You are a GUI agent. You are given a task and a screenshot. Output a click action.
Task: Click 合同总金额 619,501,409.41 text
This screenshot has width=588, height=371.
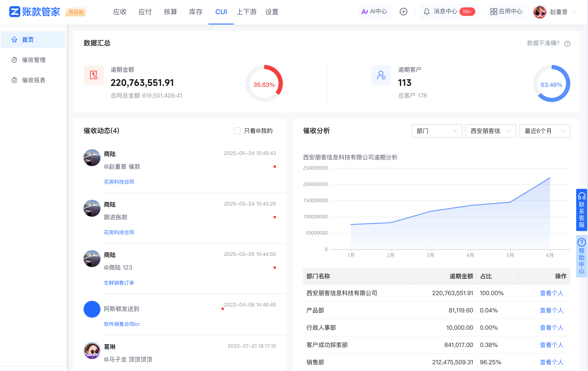(146, 96)
